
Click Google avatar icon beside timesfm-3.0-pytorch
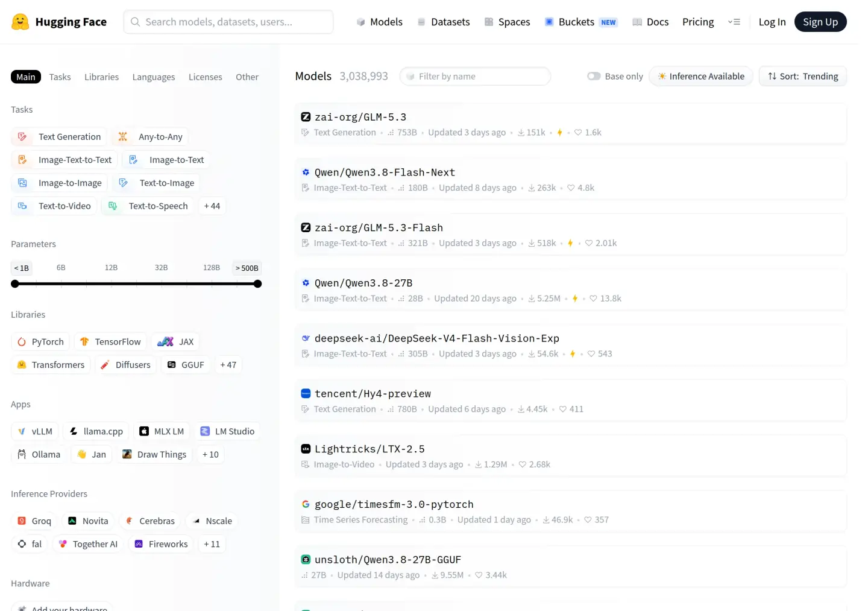306,504
